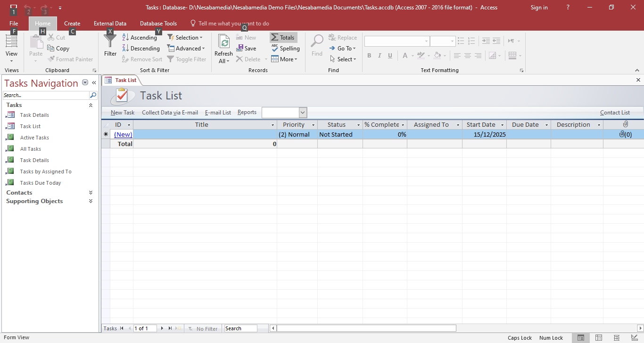Click the New Task button

123,113
